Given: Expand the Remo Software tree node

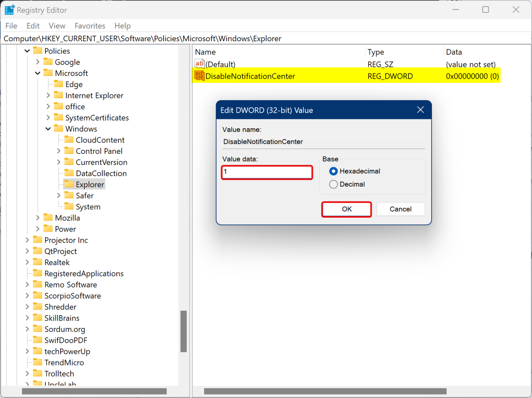Looking at the screenshot, I should 27,284.
